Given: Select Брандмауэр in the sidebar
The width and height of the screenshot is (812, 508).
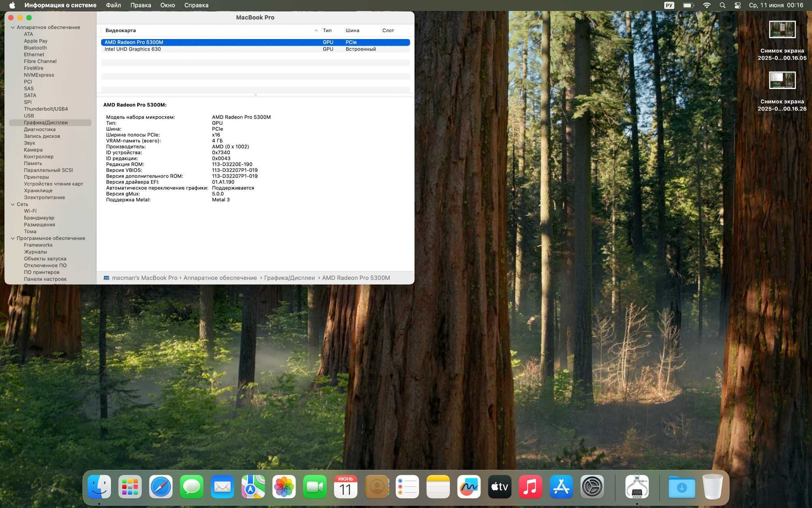Looking at the screenshot, I should [x=39, y=218].
